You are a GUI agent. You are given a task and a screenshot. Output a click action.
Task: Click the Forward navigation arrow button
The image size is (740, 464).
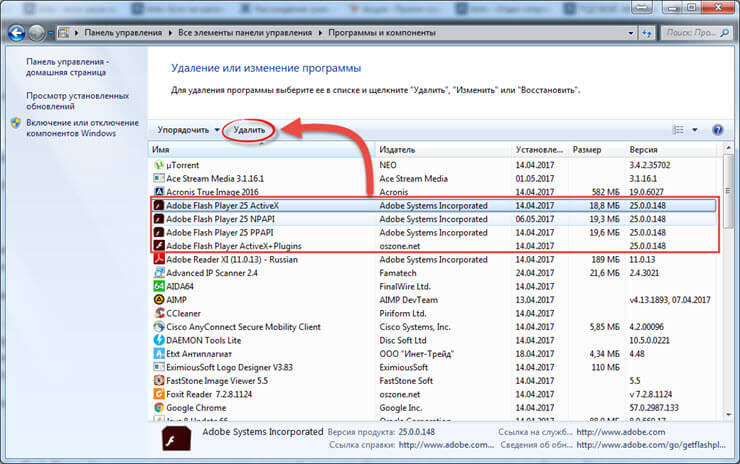tap(36, 33)
